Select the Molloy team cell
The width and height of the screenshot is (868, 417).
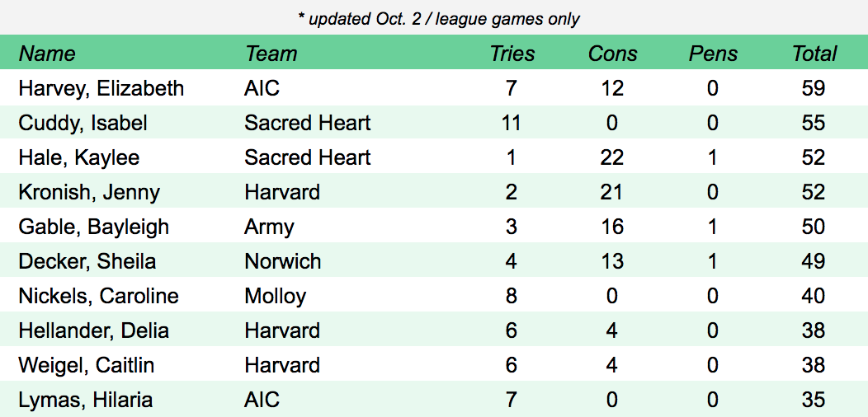276,296
